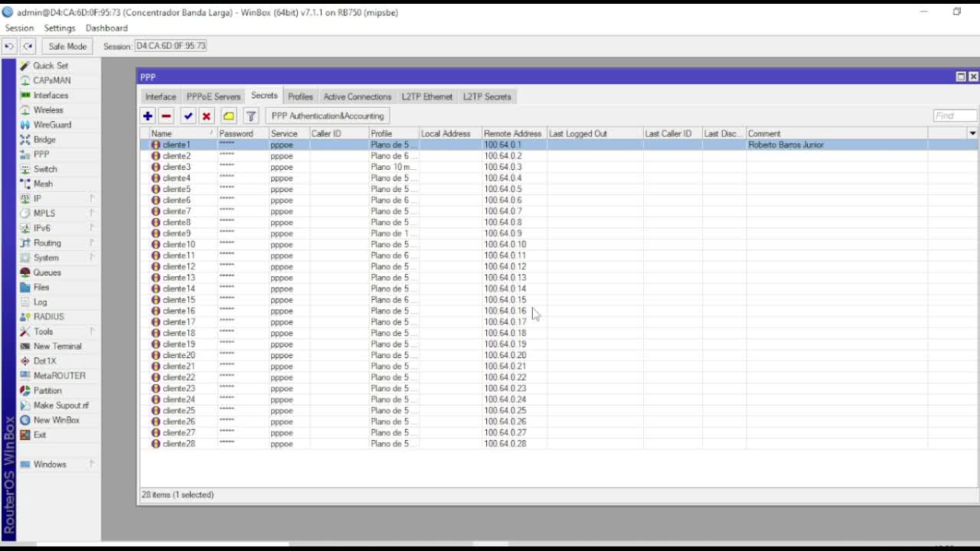Open Interfaces in the sidebar
The width and height of the screenshot is (980, 551).
[x=51, y=96]
